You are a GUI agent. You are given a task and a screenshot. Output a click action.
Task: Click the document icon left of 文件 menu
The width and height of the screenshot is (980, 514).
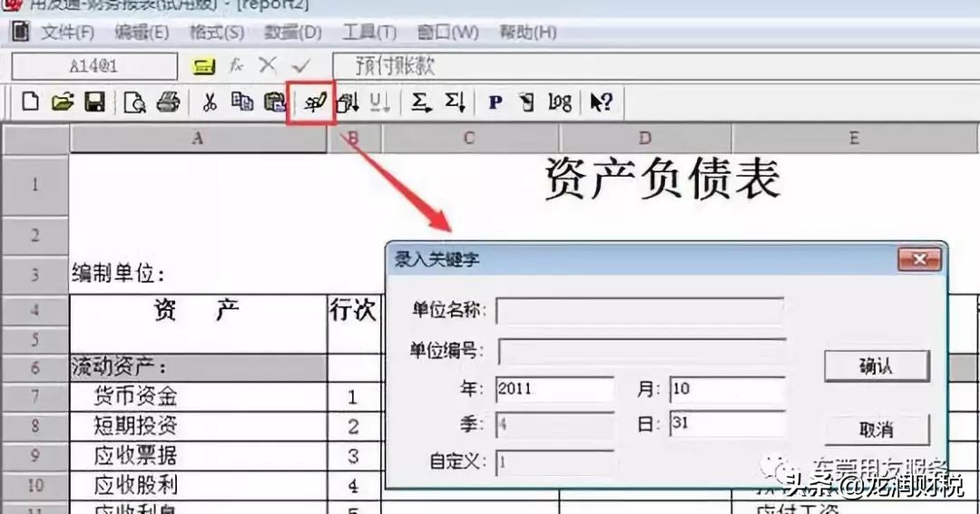click(21, 31)
